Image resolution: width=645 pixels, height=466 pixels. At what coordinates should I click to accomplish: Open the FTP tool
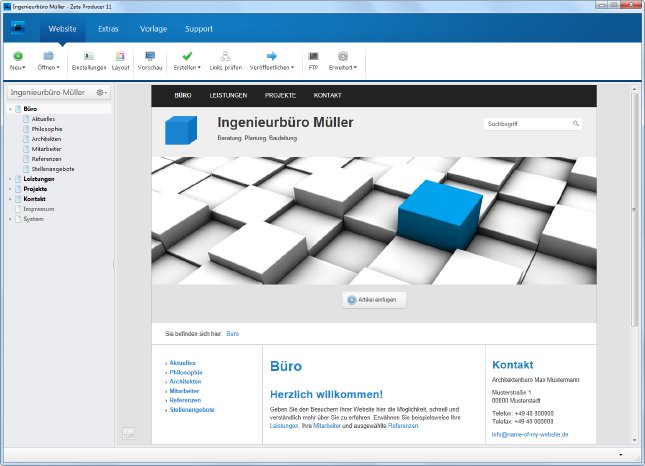pyautogui.click(x=313, y=56)
